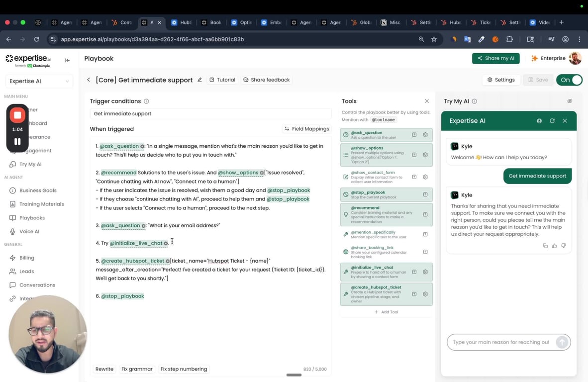The width and height of the screenshot is (588, 382).
Task: Open Leads in sidebar
Action: [26, 272]
